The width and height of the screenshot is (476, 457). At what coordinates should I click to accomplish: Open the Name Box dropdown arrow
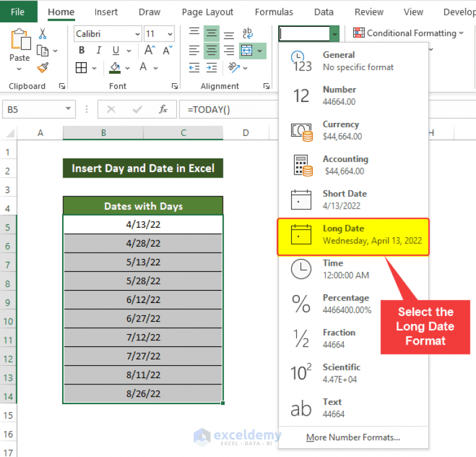[68, 109]
